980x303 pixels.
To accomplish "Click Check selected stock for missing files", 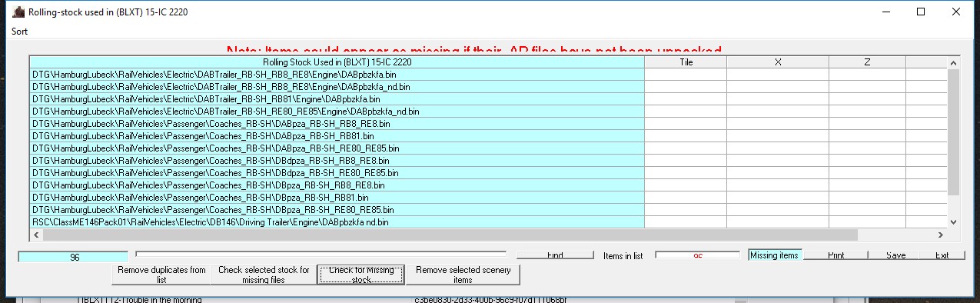I will point(264,275).
